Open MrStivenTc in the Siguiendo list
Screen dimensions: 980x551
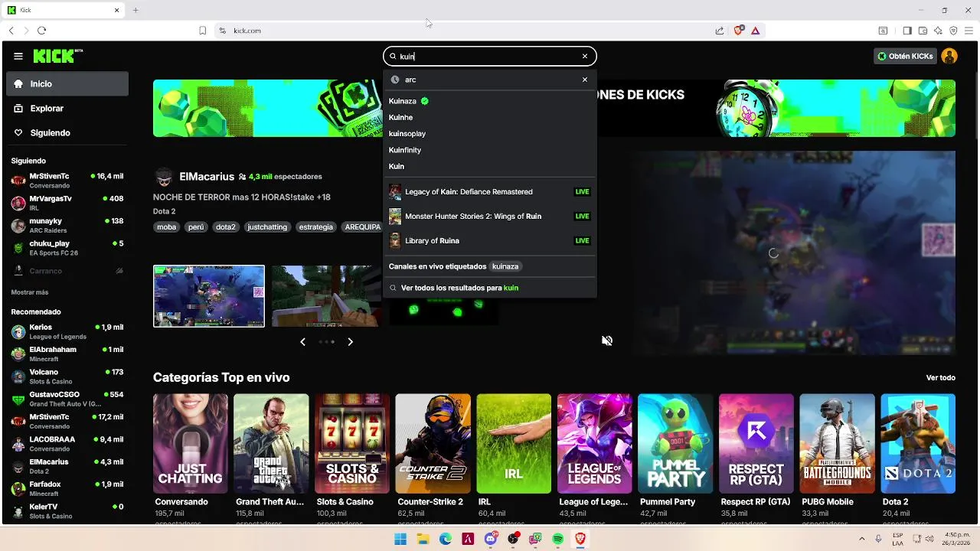coord(67,181)
